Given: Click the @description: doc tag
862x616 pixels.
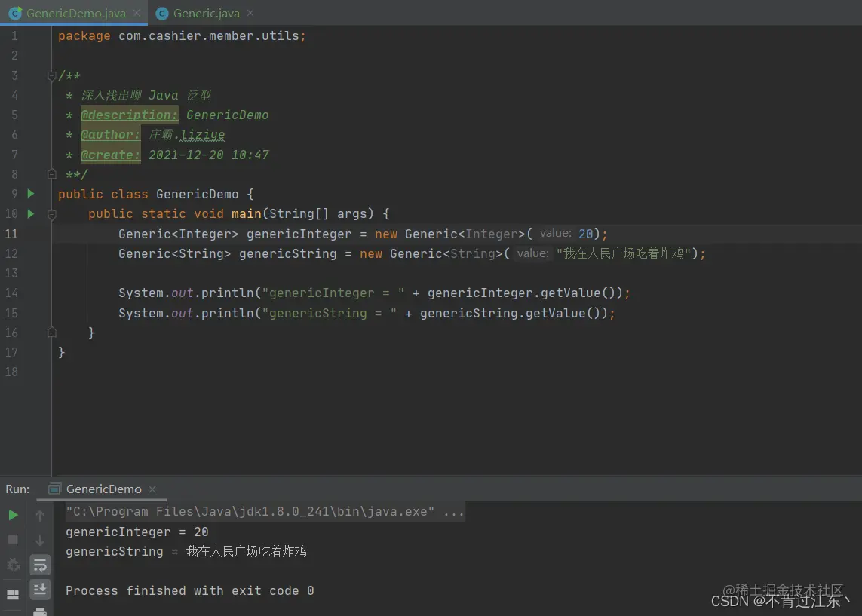Looking at the screenshot, I should [129, 115].
